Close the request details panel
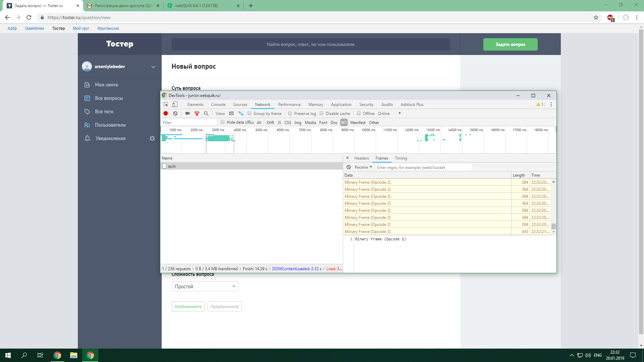Viewport: 644px width, 362px height. (347, 158)
